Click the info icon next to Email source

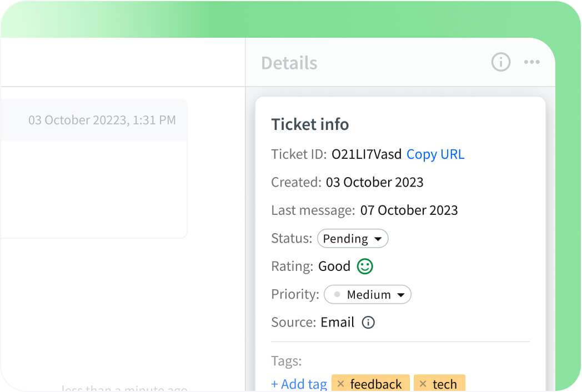pyautogui.click(x=368, y=322)
